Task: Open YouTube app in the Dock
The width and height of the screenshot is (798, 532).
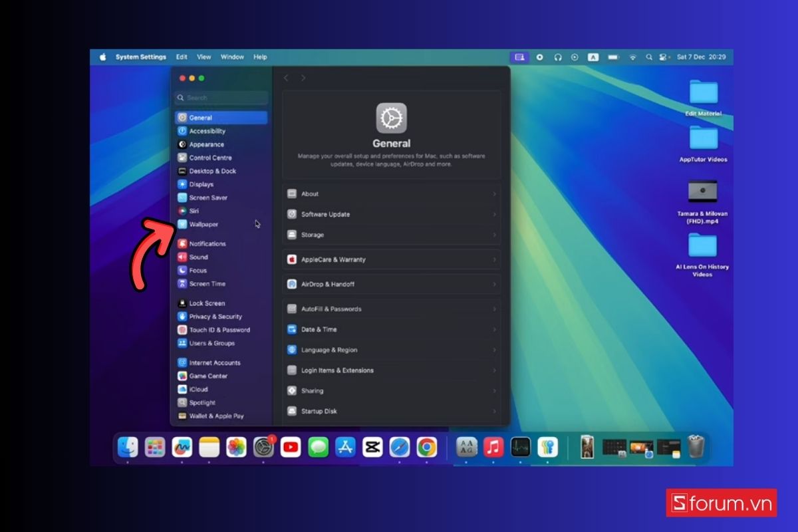Action: (x=291, y=447)
